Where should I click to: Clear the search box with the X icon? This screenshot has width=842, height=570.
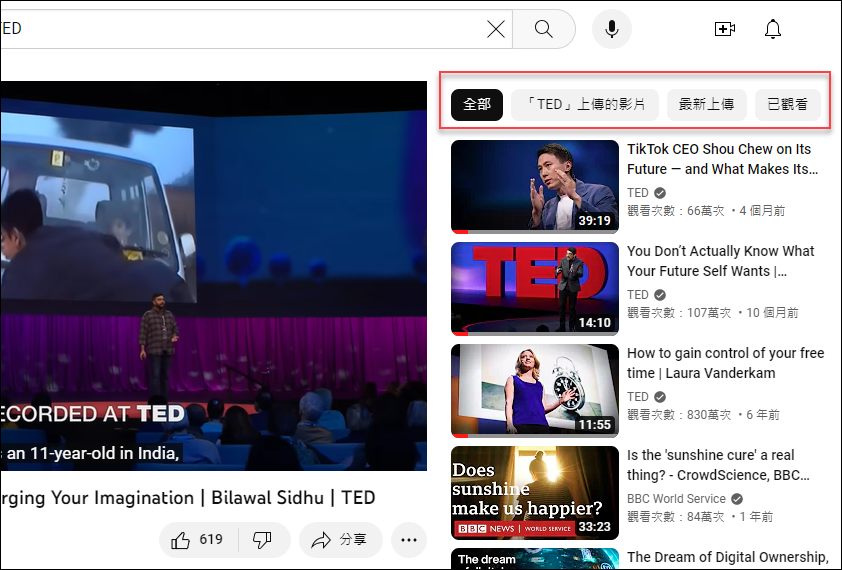(496, 29)
